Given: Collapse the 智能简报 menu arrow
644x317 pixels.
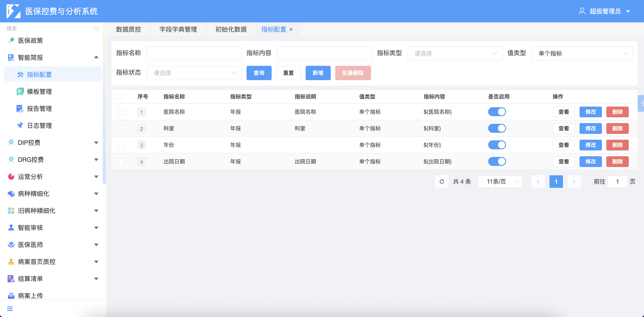Looking at the screenshot, I should 96,57.
